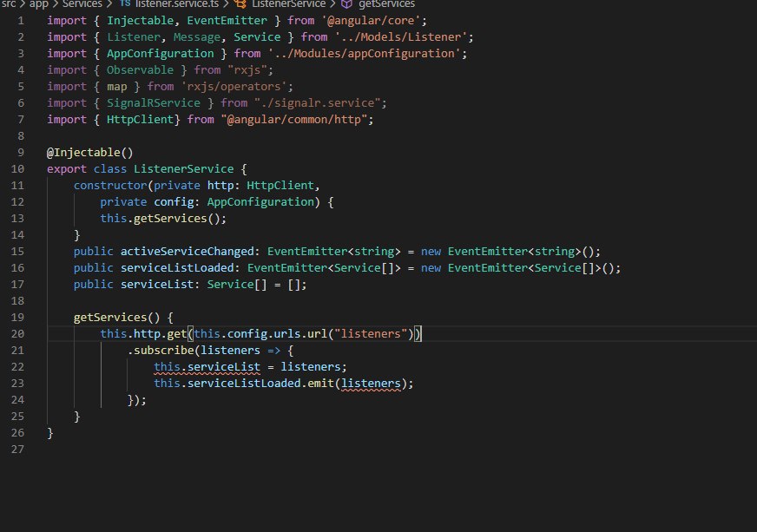Click the constructor keyword on line 11
757x532 pixels.
pos(110,186)
